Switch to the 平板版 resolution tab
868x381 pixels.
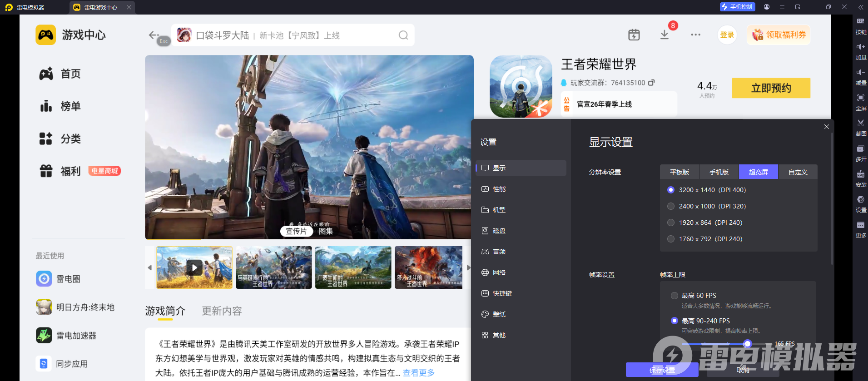tap(680, 172)
